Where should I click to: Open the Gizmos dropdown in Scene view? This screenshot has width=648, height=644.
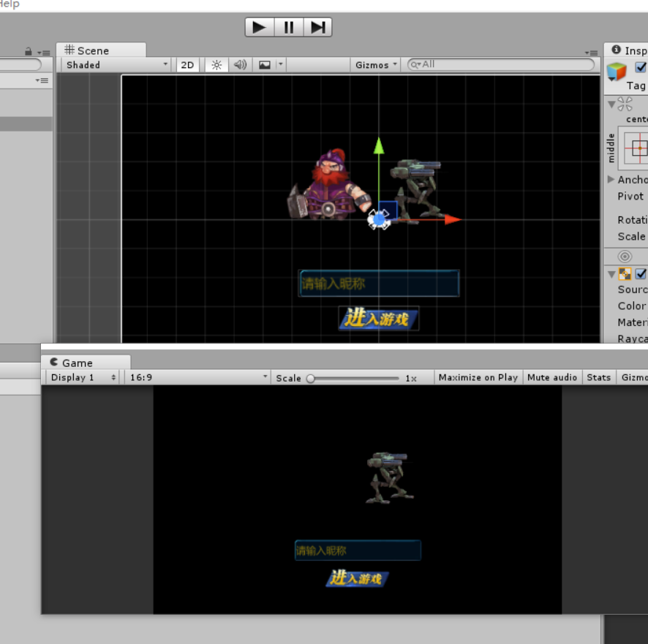(x=376, y=65)
